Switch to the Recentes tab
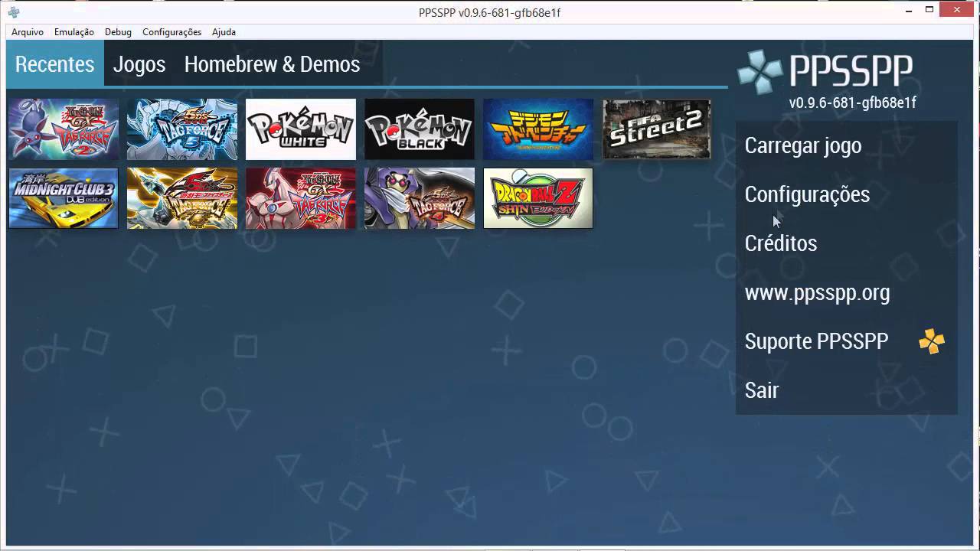The width and height of the screenshot is (980, 551). pyautogui.click(x=55, y=64)
